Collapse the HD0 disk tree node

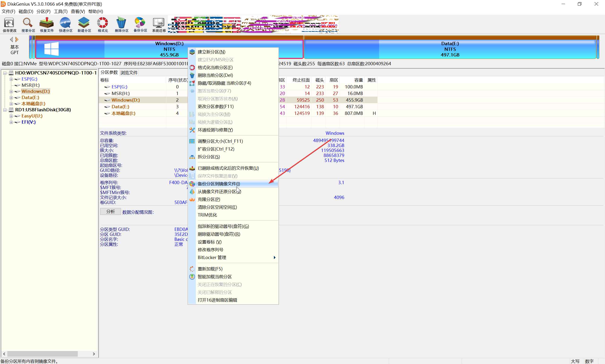click(5, 73)
